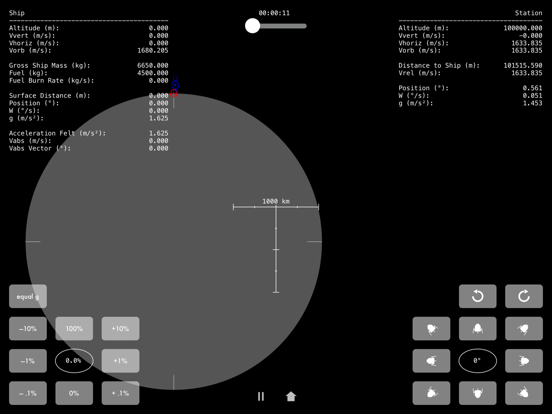Set throttle to 100%

tap(74, 328)
